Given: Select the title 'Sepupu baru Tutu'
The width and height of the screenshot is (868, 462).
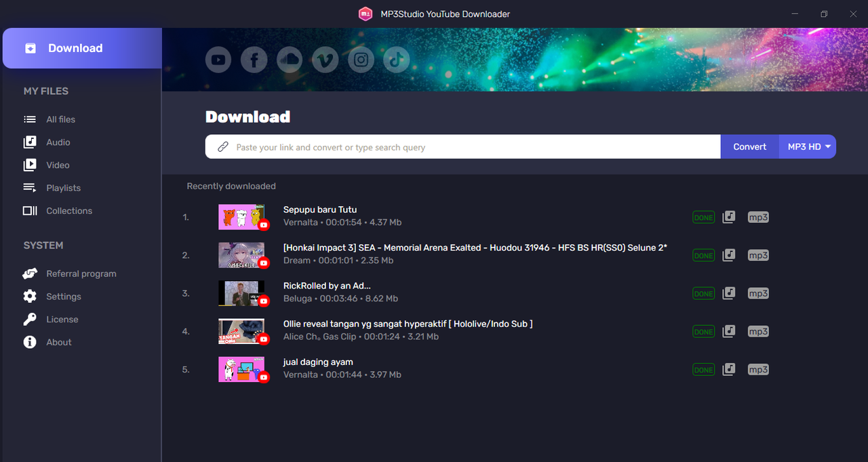Looking at the screenshot, I should pos(320,209).
